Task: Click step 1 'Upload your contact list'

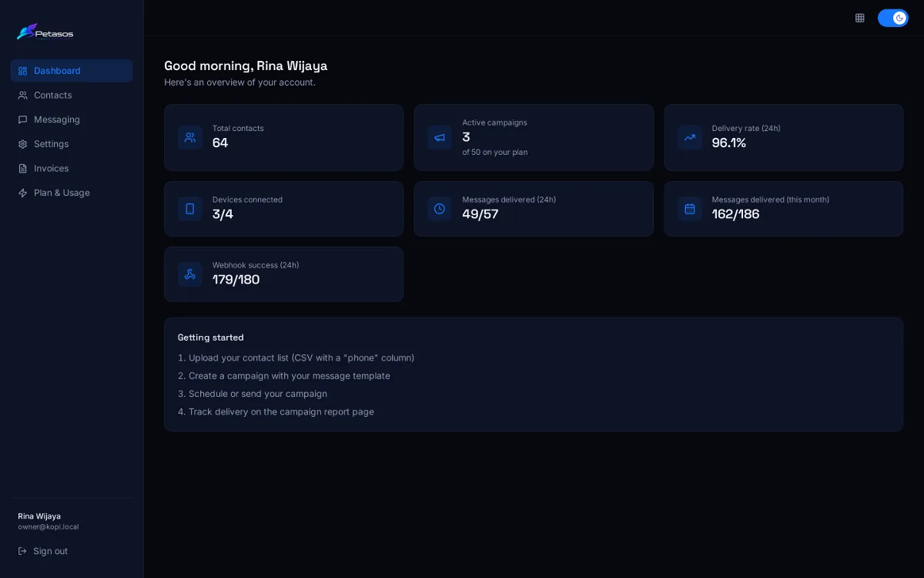Action: click(296, 358)
